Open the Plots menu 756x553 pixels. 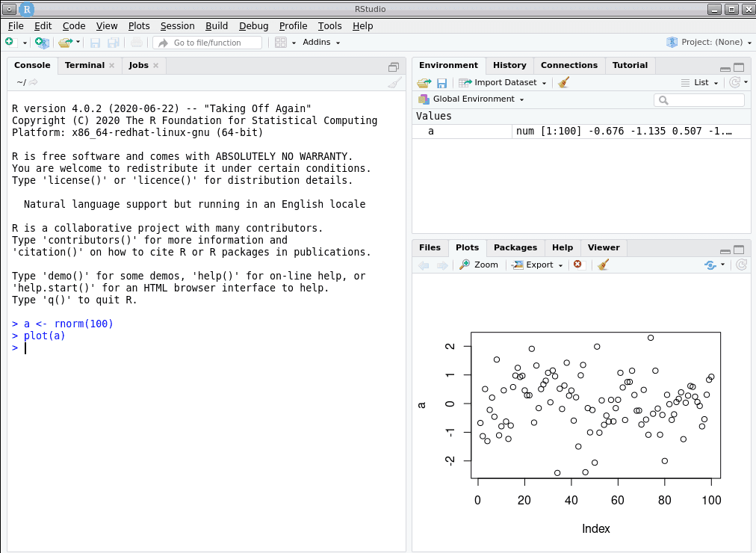coord(139,26)
